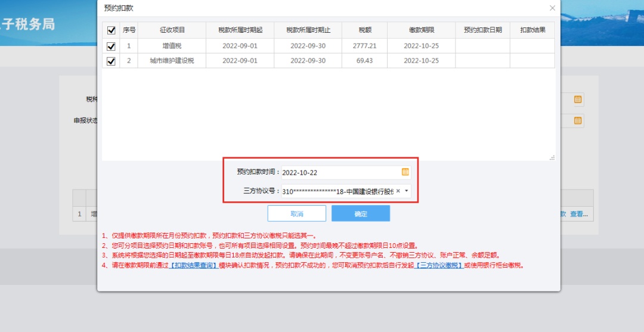Click the 查看... link in the background page
The image size is (644, 332).
click(578, 214)
